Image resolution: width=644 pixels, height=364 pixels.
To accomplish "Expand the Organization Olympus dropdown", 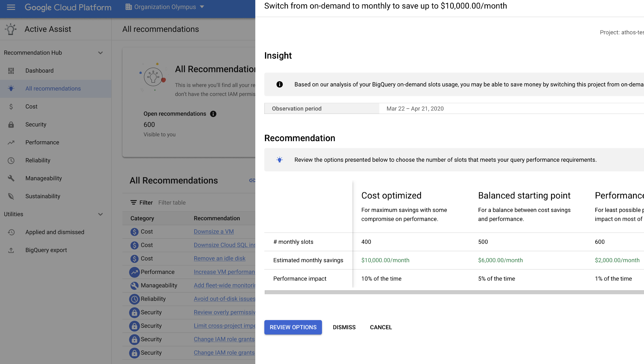I will click(203, 7).
